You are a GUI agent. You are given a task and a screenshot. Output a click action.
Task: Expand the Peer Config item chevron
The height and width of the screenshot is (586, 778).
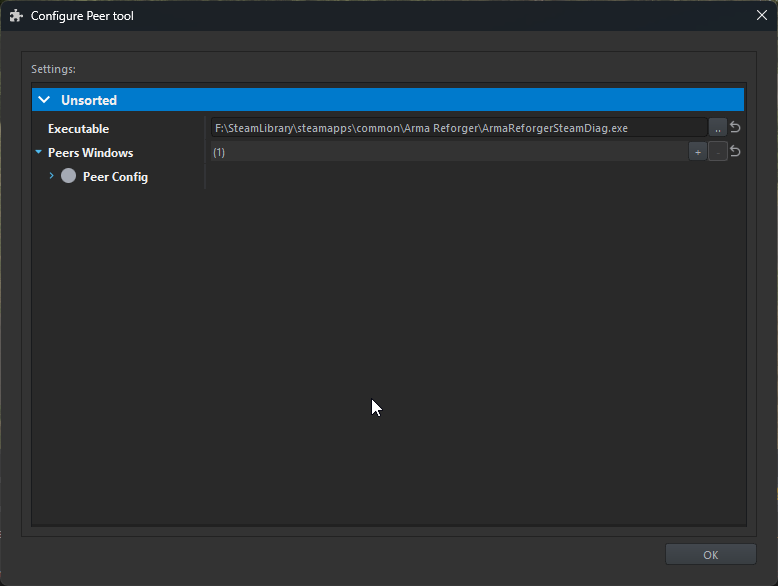51,176
